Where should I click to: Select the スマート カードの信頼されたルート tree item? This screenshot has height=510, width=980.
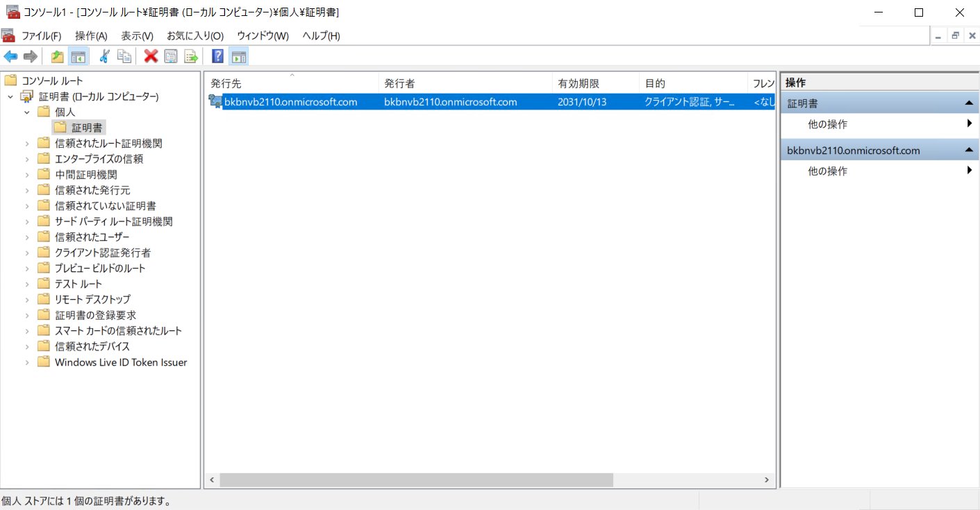coord(118,331)
